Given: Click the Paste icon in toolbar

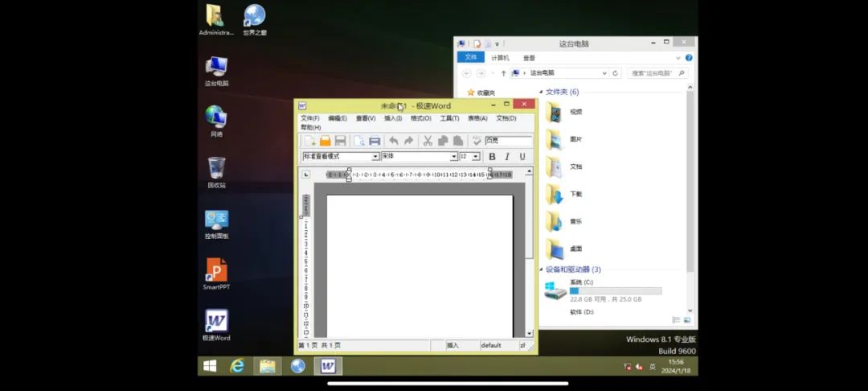Looking at the screenshot, I should pyautogui.click(x=457, y=141).
